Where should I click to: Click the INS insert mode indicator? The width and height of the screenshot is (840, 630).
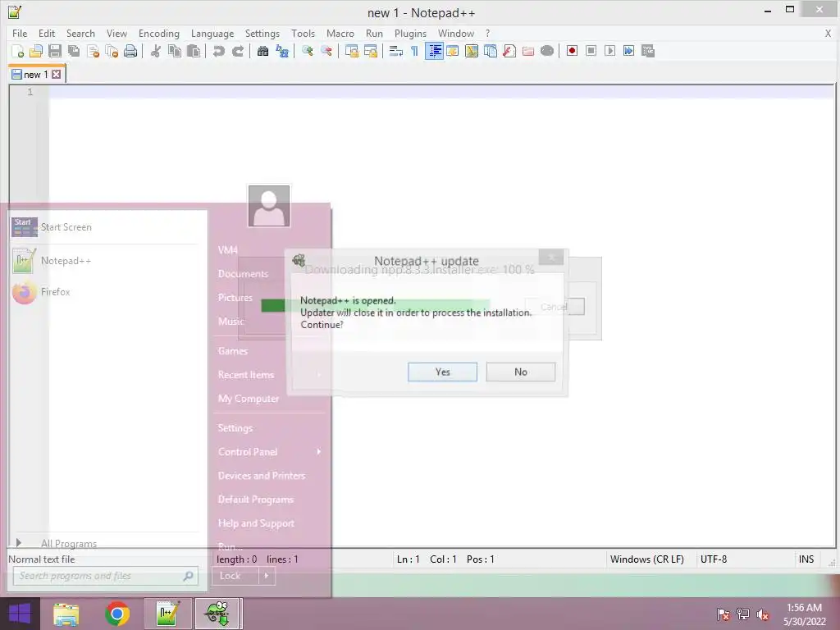click(806, 559)
